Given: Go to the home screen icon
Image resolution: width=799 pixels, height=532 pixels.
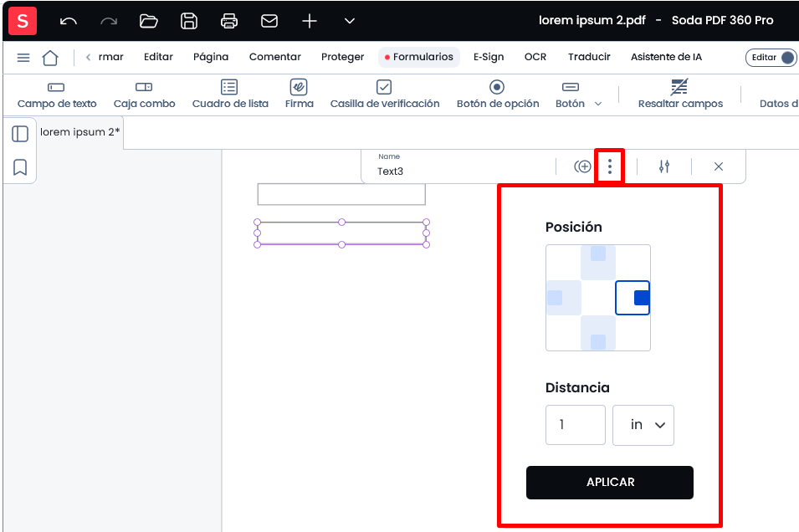Looking at the screenshot, I should (50, 58).
